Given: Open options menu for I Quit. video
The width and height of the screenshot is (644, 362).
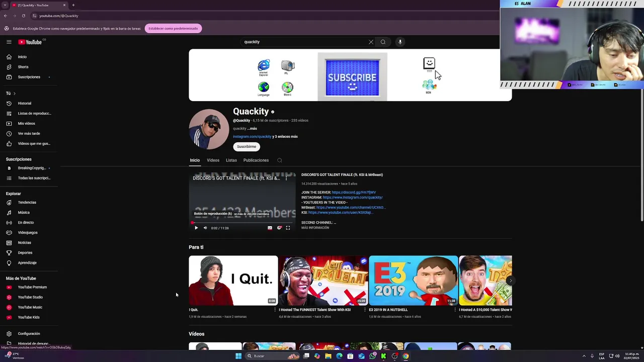Looking at the screenshot, I should pyautogui.click(x=275, y=310).
